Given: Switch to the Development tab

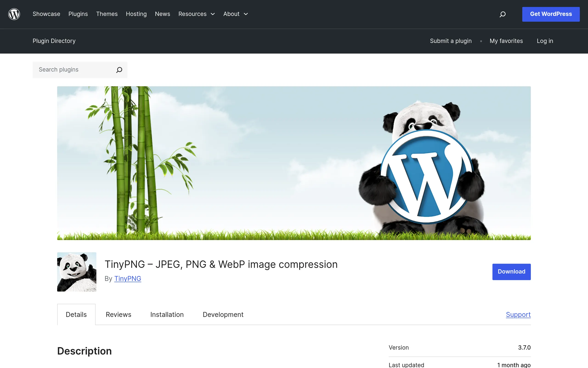Looking at the screenshot, I should [x=223, y=314].
